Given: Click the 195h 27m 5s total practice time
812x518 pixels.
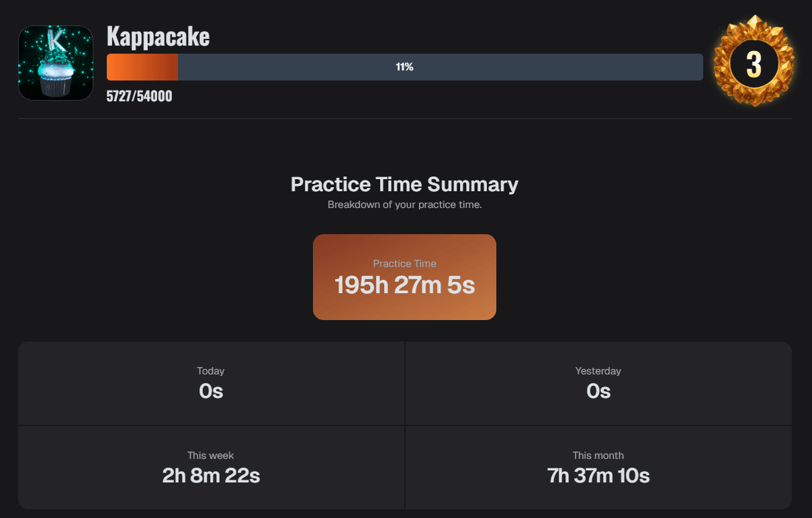Looking at the screenshot, I should pos(404,284).
